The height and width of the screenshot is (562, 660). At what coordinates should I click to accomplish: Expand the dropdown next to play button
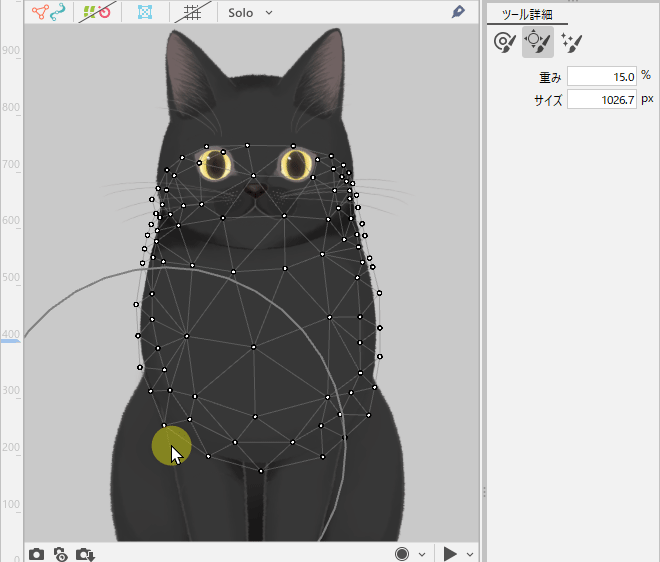(470, 554)
